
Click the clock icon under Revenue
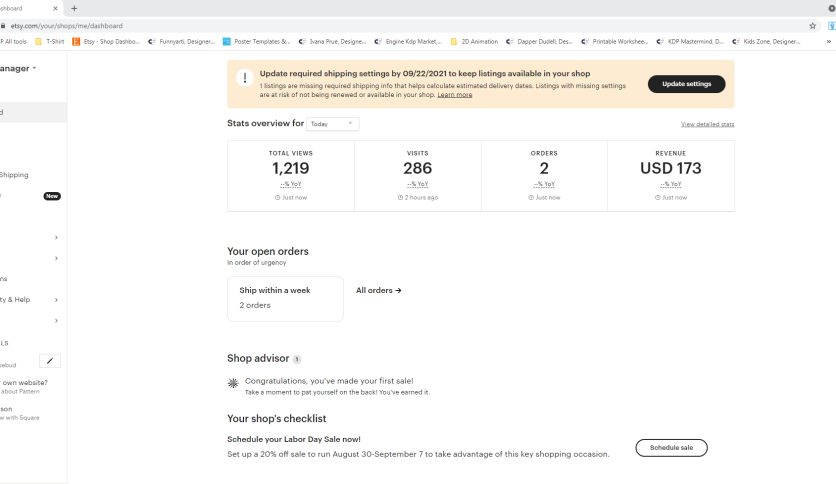(x=657, y=198)
